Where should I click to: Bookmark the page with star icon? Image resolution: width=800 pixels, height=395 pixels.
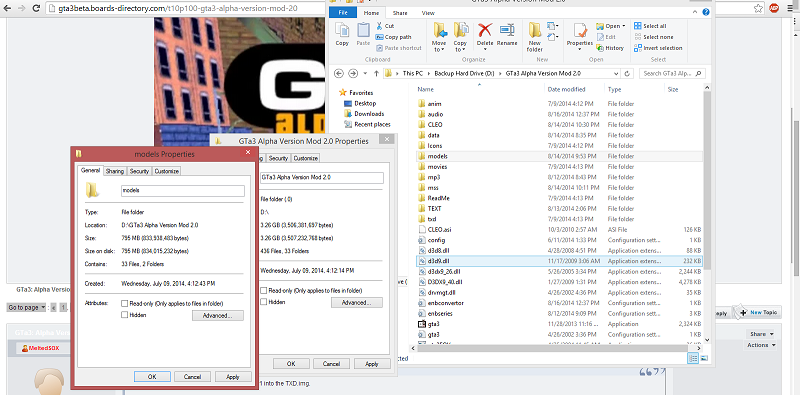pyautogui.click(x=759, y=8)
